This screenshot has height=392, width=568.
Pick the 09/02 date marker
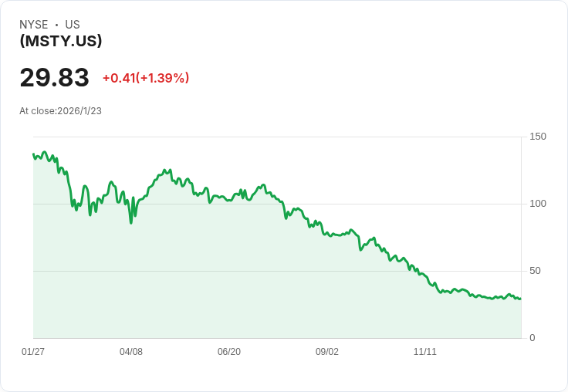[x=327, y=352]
